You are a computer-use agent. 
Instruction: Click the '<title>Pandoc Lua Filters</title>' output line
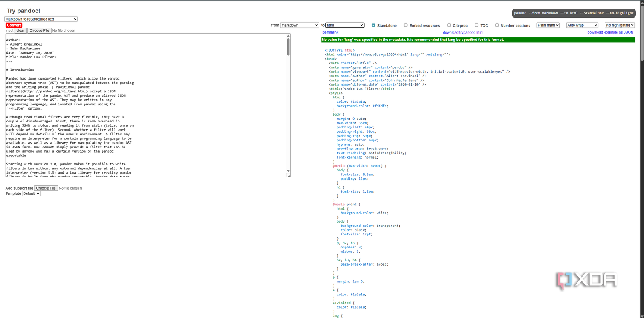tap(361, 89)
